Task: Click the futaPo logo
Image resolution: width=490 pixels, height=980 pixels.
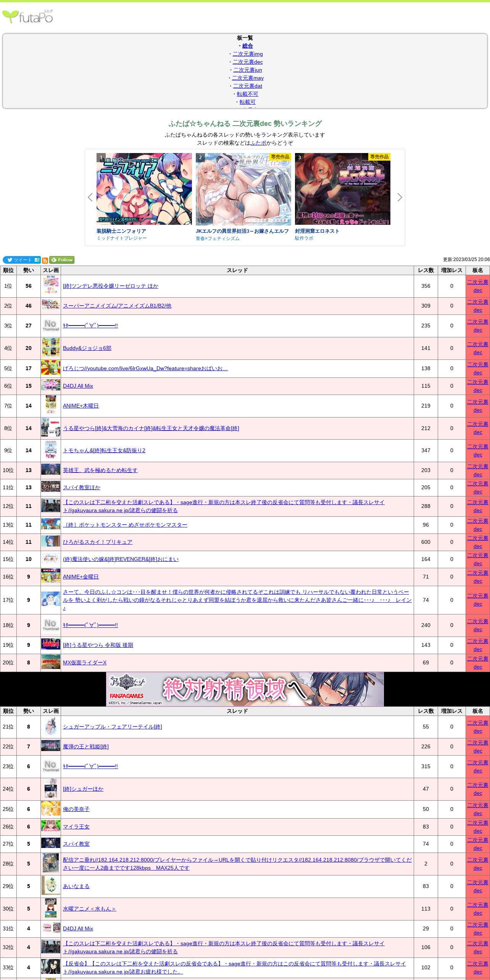Action: [27, 16]
